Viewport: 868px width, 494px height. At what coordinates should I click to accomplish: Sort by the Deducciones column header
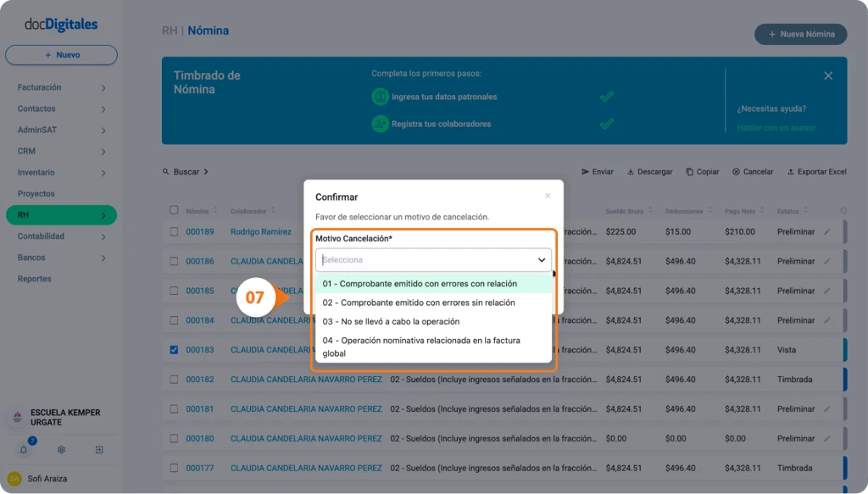(x=688, y=211)
